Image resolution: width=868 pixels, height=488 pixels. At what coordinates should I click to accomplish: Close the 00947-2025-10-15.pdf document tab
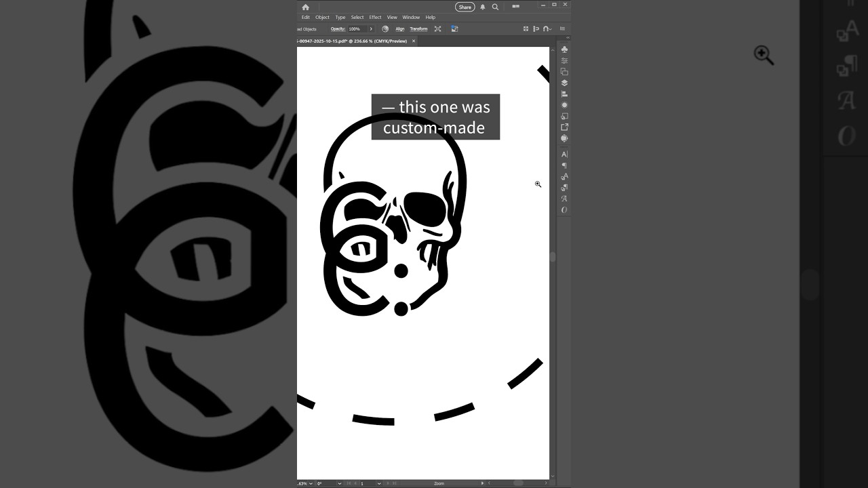click(x=414, y=41)
